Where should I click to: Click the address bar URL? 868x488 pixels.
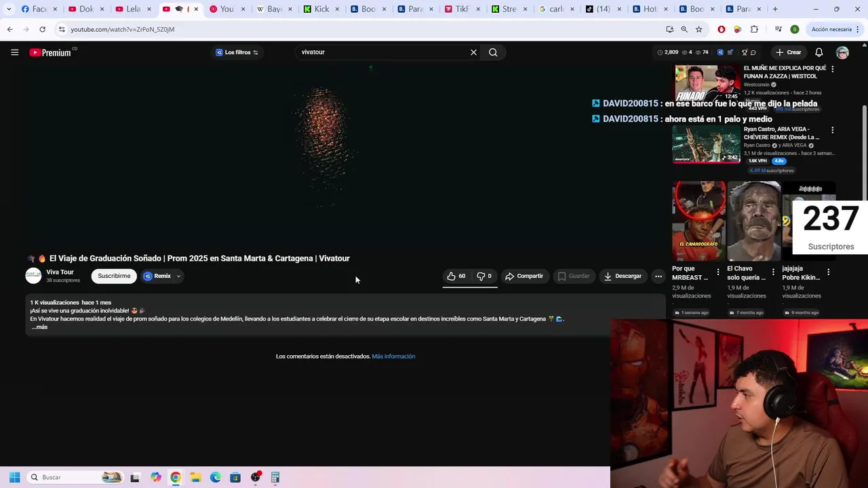coord(123,29)
